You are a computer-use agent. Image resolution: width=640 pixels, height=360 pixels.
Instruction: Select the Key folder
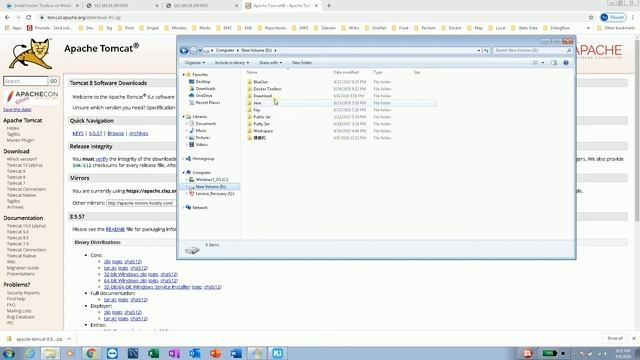click(256, 110)
